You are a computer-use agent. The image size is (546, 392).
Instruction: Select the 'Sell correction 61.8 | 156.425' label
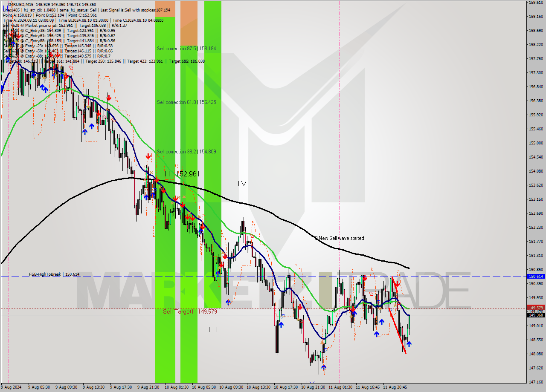coord(186,102)
